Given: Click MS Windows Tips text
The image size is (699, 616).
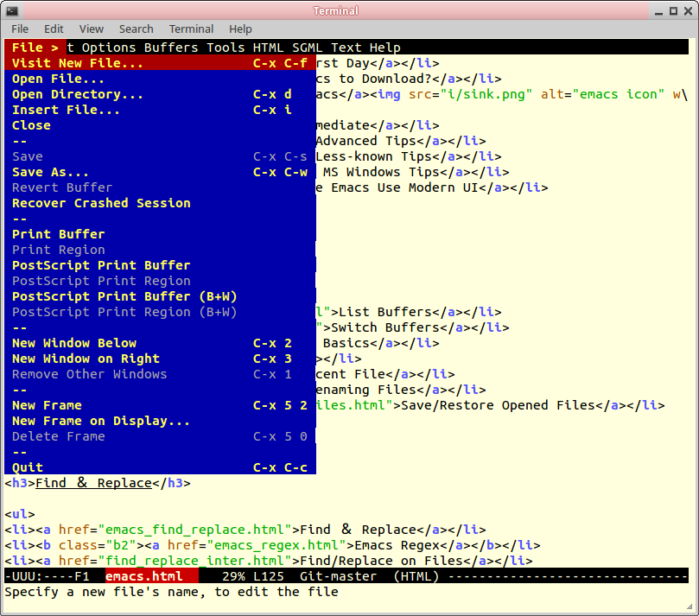Looking at the screenshot, I should click(x=381, y=172).
